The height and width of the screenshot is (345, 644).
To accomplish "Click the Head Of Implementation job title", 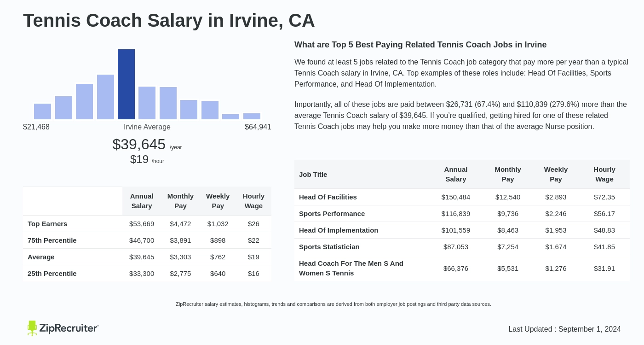I will coord(339,230).
